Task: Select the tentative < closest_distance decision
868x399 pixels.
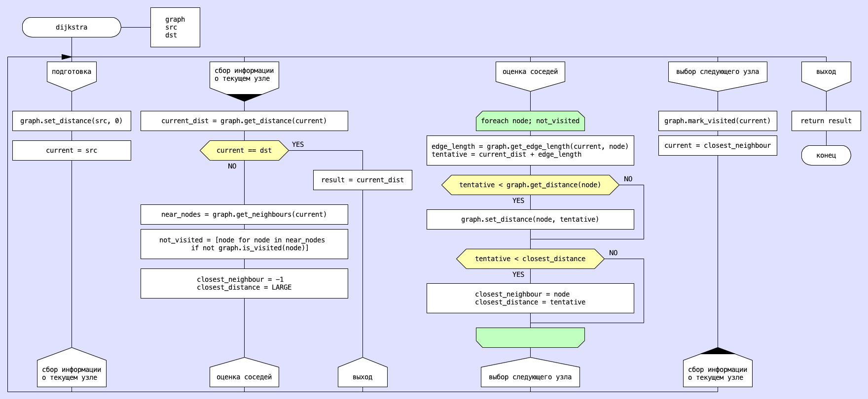Action: 530,259
